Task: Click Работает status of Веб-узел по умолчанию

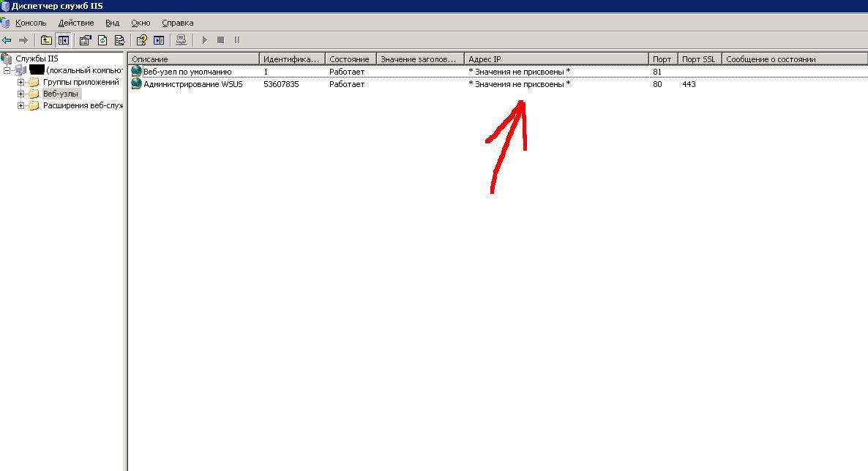Action: pyautogui.click(x=346, y=72)
